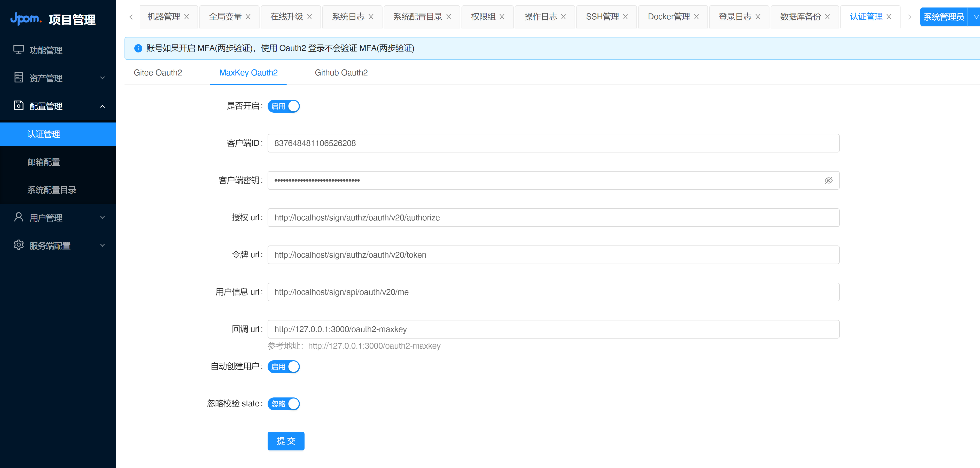Close the Docker管理 tab with X

[696, 17]
